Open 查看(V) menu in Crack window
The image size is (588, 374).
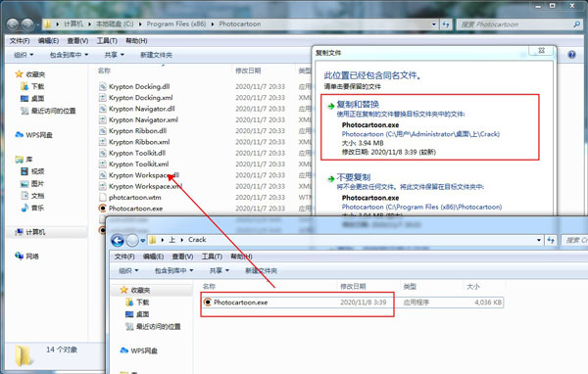tap(182, 257)
